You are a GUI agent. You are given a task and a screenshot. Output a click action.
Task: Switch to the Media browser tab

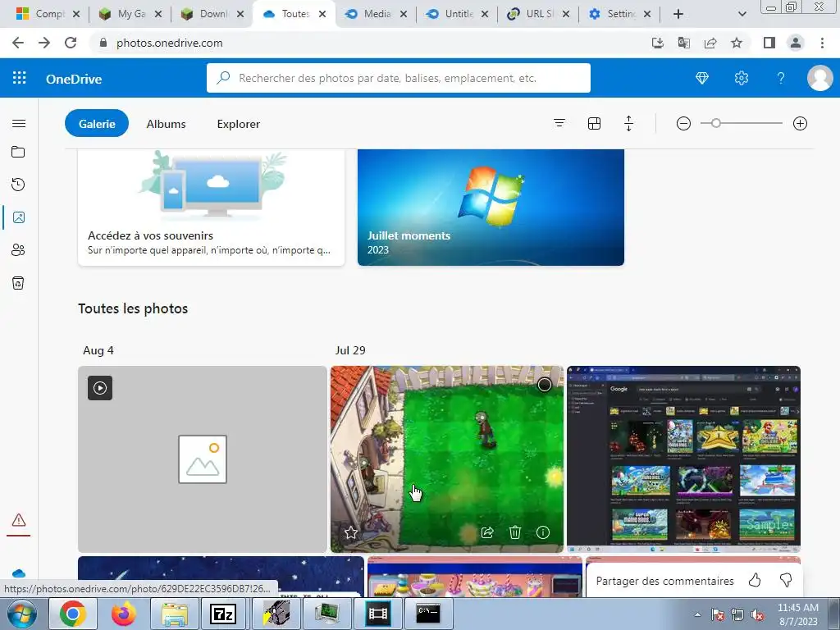click(x=377, y=14)
